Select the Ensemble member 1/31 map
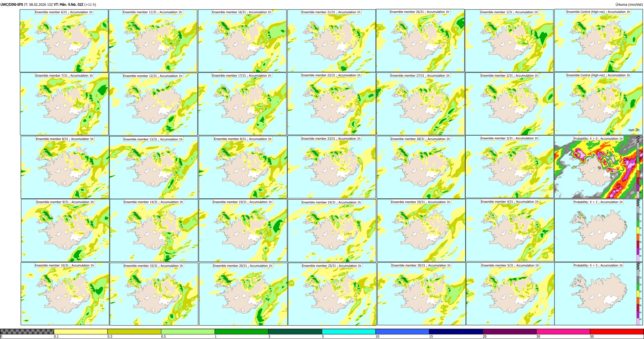Viewport: 644px width, 339px height. (509, 41)
